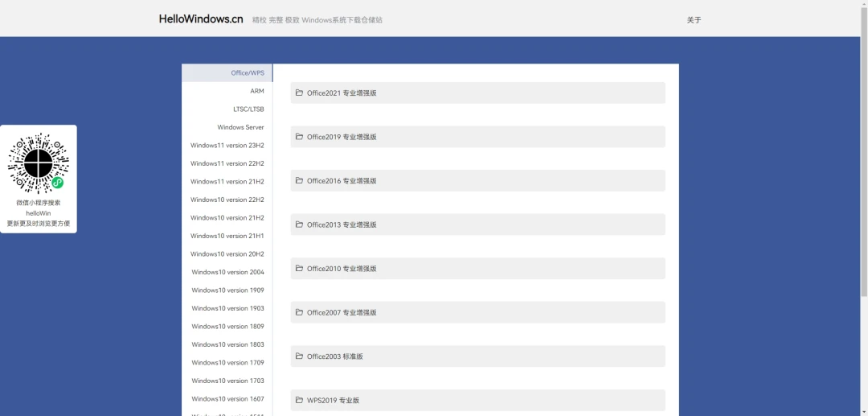The width and height of the screenshot is (868, 416).
Task: Click the WeChat mini program QR code
Action: click(x=39, y=163)
